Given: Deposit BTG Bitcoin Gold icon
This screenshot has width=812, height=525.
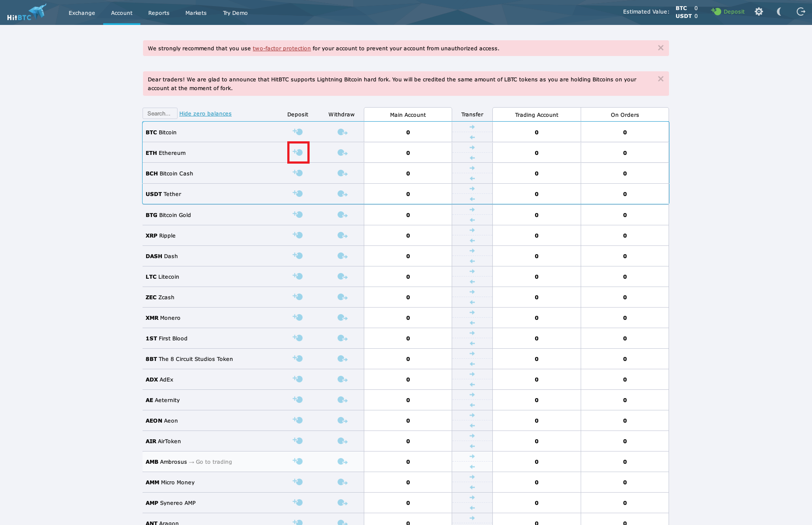Looking at the screenshot, I should (x=298, y=214).
